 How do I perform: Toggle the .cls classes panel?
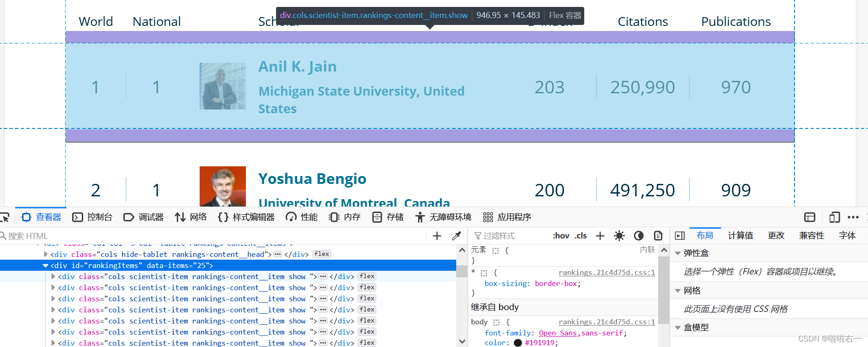(x=581, y=236)
